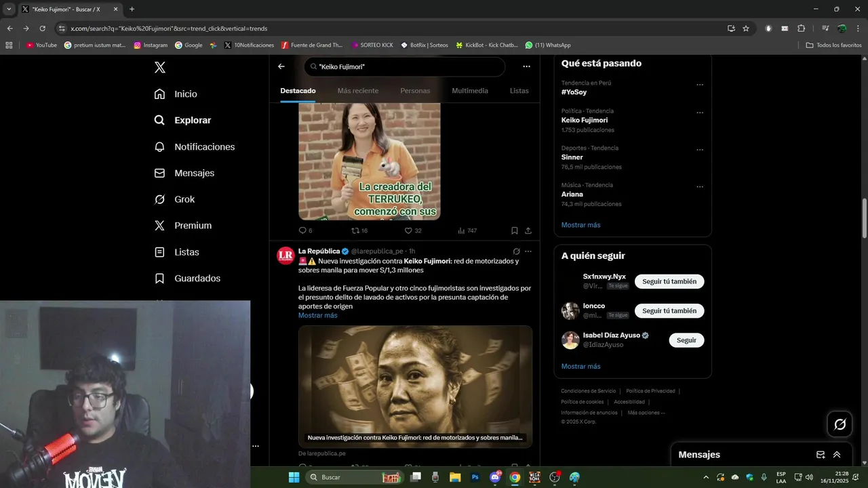
Task: Share the TERRUKEO image post
Action: coord(528,230)
